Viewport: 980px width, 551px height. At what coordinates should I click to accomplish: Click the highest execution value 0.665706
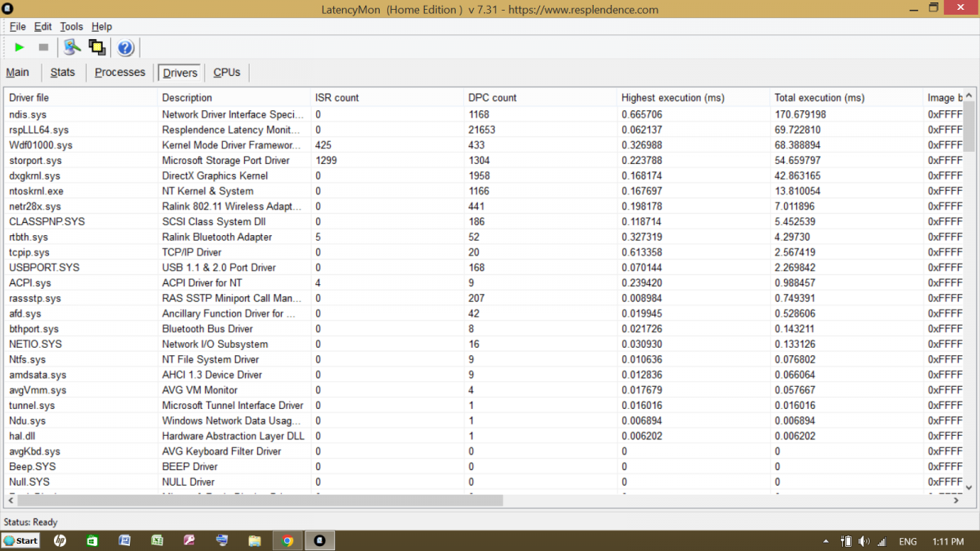coord(642,114)
